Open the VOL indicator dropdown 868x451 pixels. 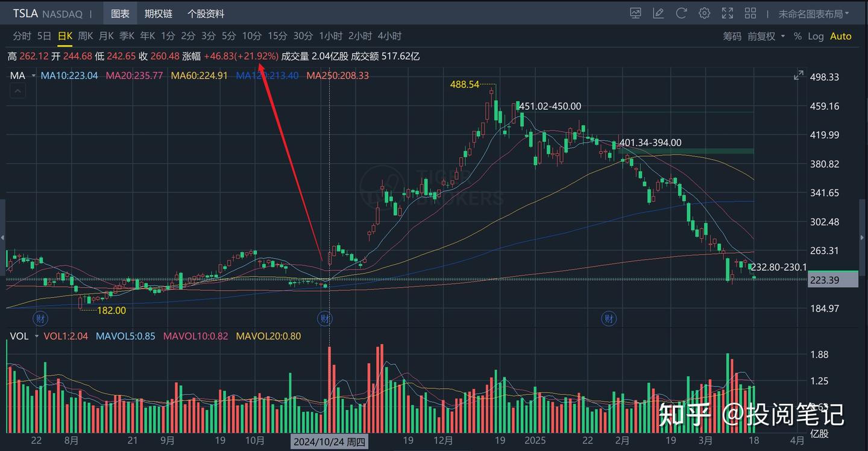[x=37, y=336]
